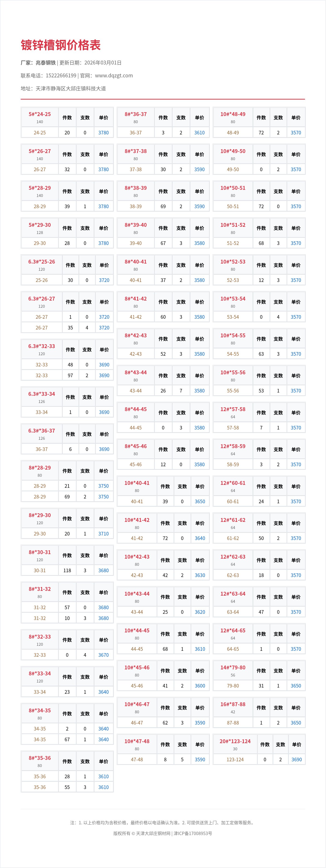
Task: Click price 3680 in the 8#*30-31 table
Action: coord(103,571)
